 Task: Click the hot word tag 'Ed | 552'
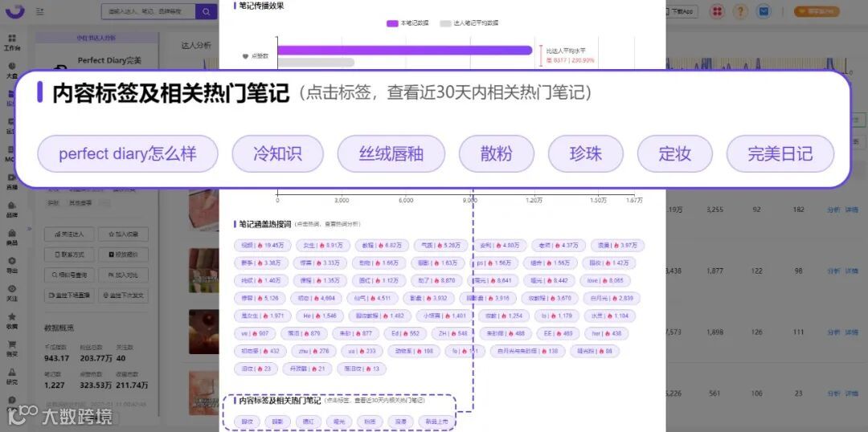[405, 333]
